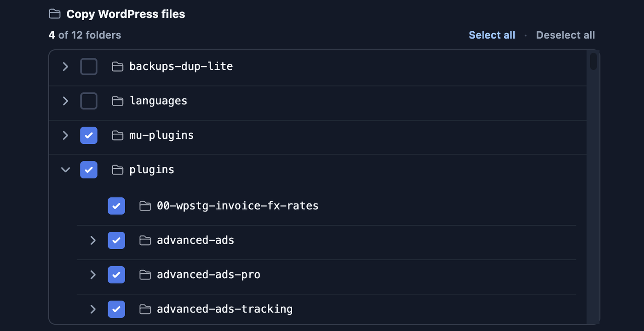Screen dimensions: 644x331
Task: Click the backups-dup-lite folder name
Action: click(x=181, y=66)
